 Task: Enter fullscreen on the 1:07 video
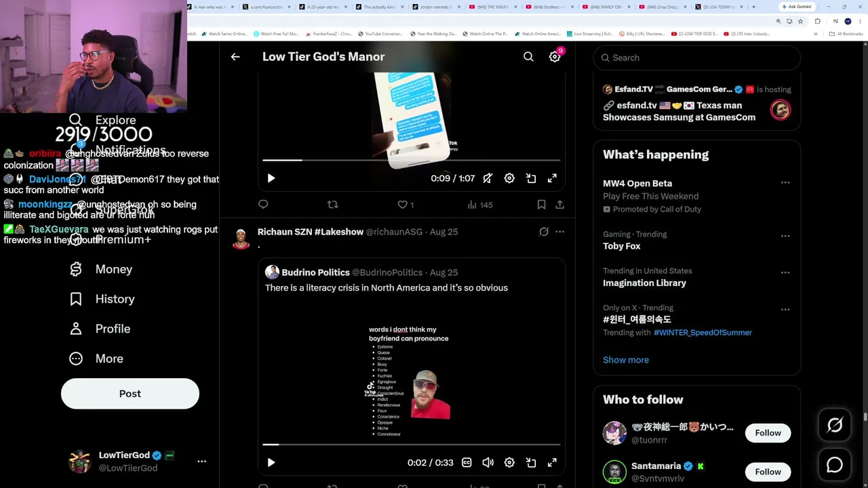click(552, 178)
